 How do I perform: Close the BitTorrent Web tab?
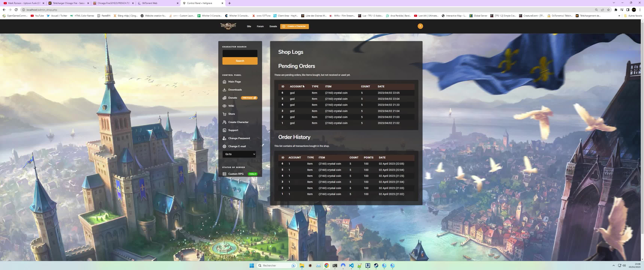pos(177,3)
